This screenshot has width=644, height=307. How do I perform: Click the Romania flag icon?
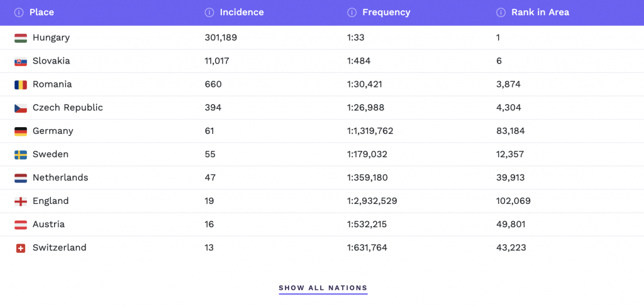click(21, 85)
